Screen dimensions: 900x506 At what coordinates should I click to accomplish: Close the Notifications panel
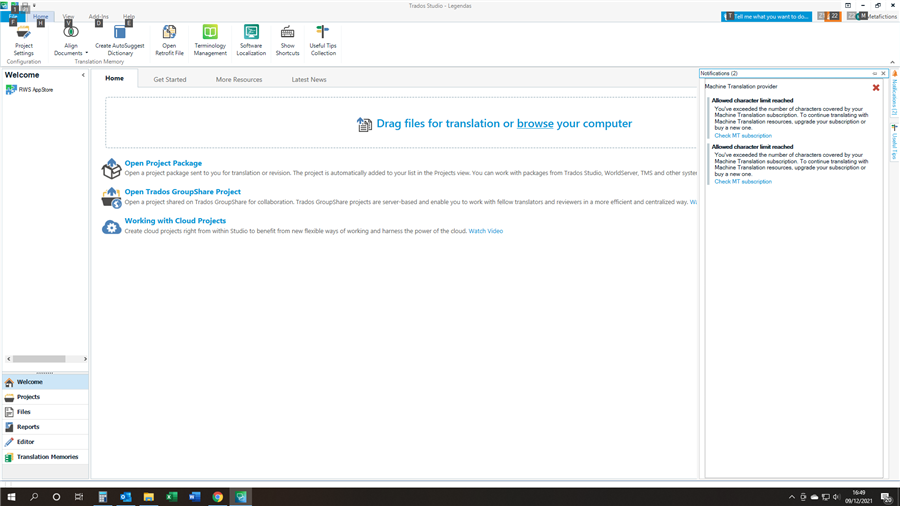coord(883,73)
